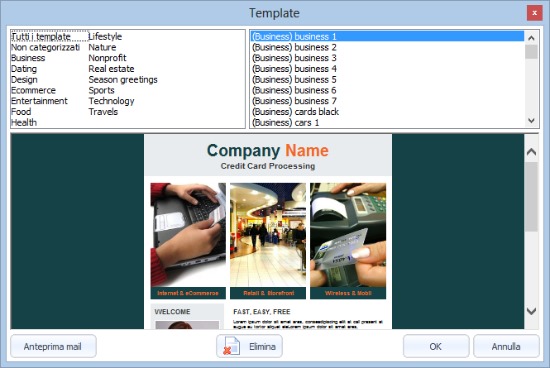Choose the Season greetings category
Image resolution: width=550 pixels, height=368 pixels.
click(x=123, y=80)
